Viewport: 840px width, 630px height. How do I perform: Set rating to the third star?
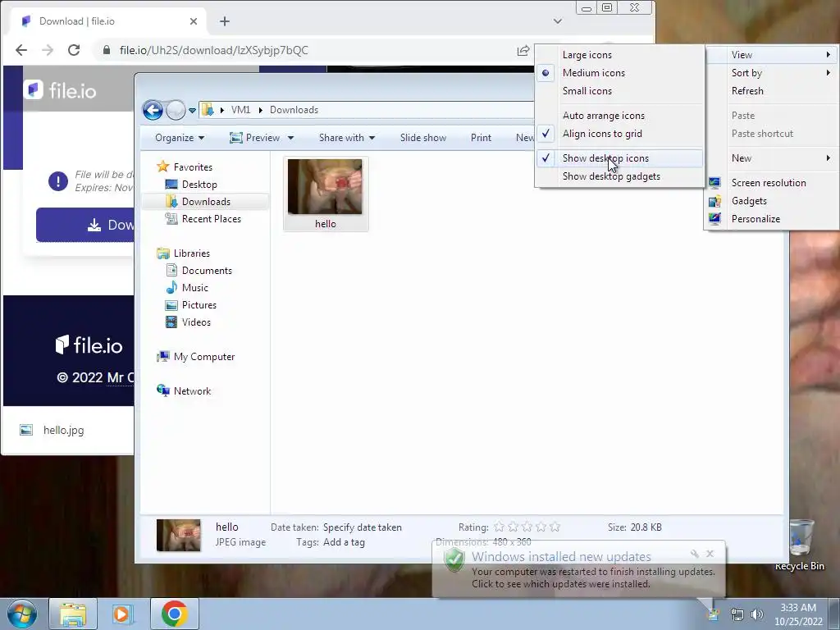tap(527, 527)
